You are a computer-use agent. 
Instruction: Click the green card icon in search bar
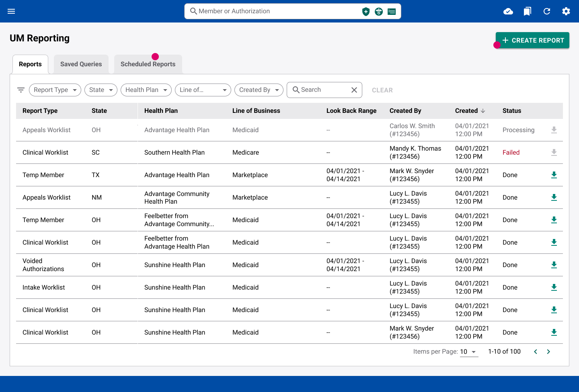(392, 12)
